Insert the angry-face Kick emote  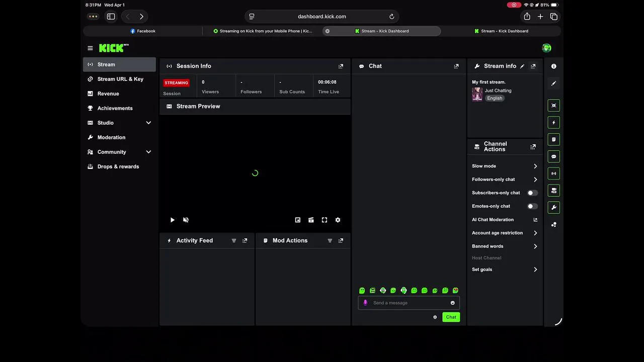click(x=372, y=291)
